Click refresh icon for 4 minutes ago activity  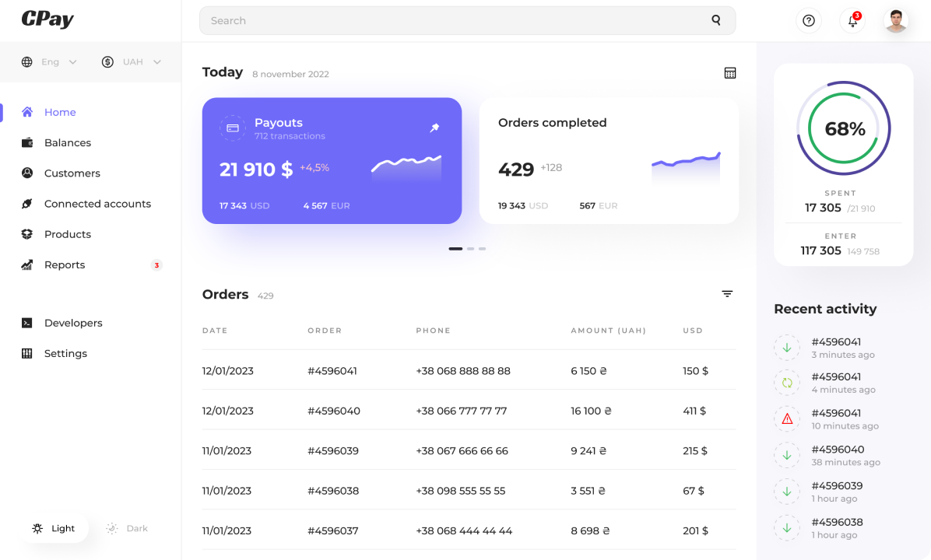click(x=787, y=383)
